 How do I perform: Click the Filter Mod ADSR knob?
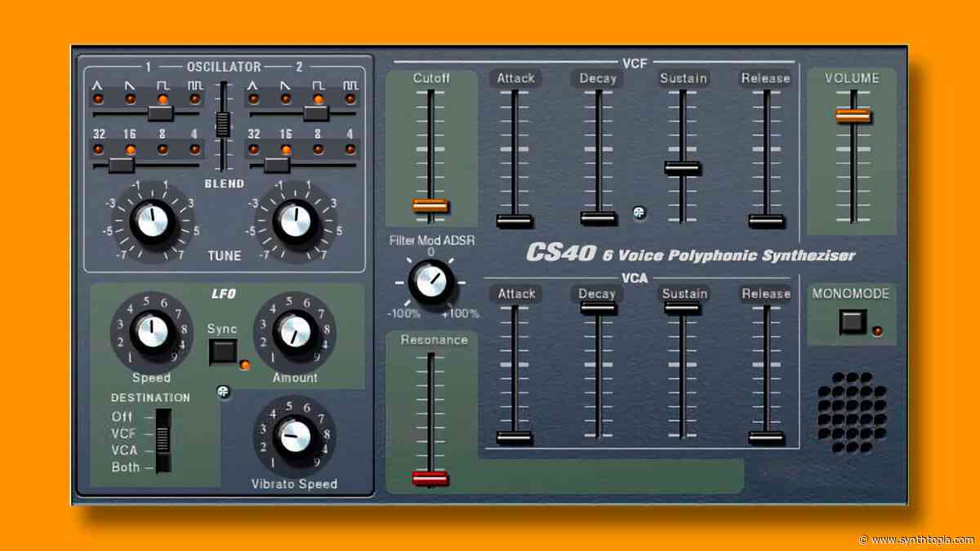[x=430, y=282]
